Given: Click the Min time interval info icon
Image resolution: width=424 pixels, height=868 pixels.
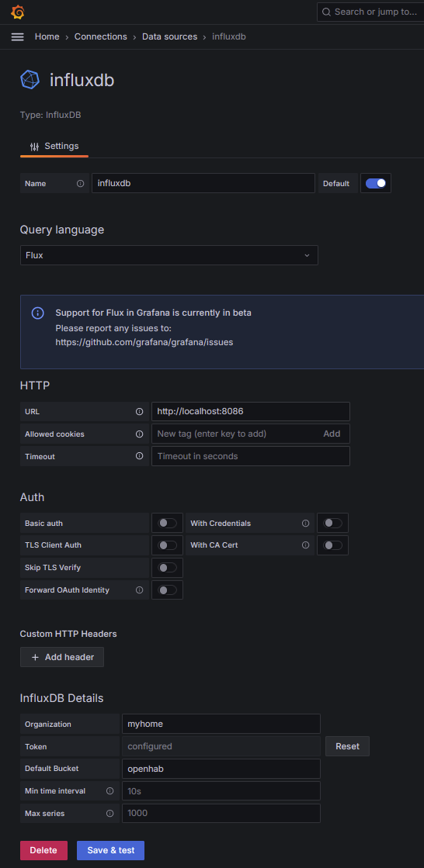Looking at the screenshot, I should click(x=109, y=791).
